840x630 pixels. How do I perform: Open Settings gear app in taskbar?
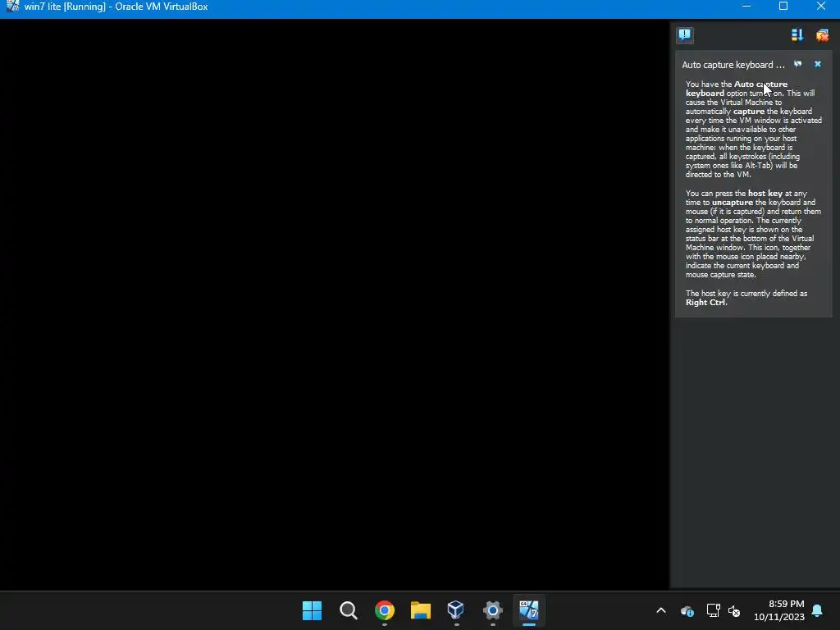pyautogui.click(x=492, y=610)
